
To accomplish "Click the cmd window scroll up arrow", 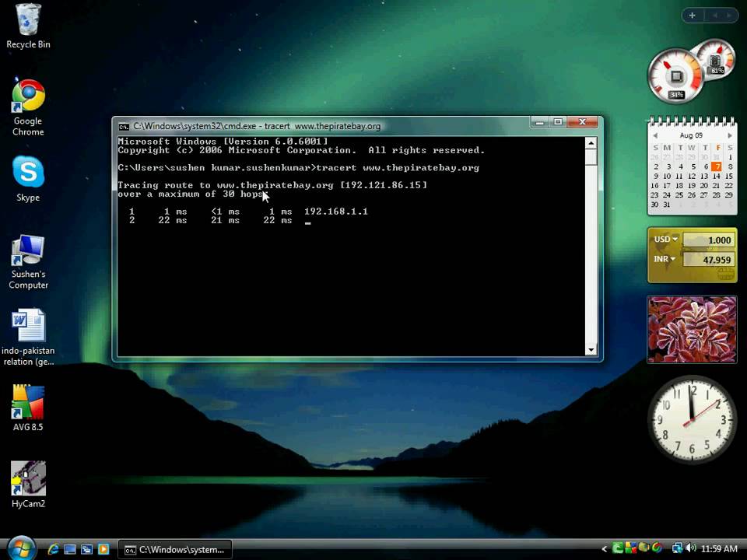I will (x=591, y=143).
